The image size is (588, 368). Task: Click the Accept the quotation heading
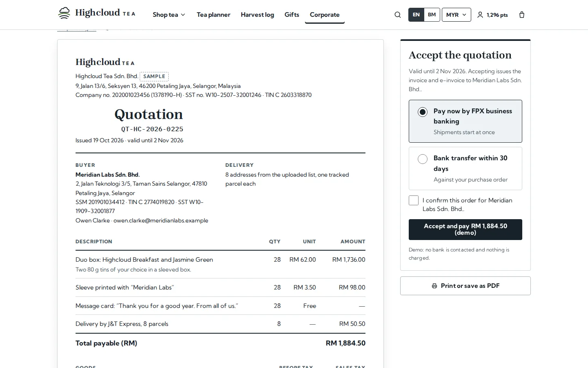pyautogui.click(x=460, y=55)
